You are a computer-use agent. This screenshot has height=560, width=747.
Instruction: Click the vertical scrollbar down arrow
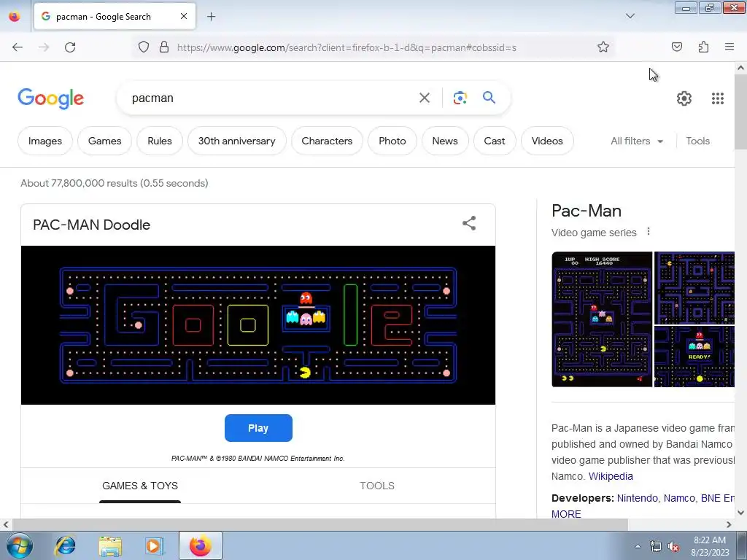point(740,513)
